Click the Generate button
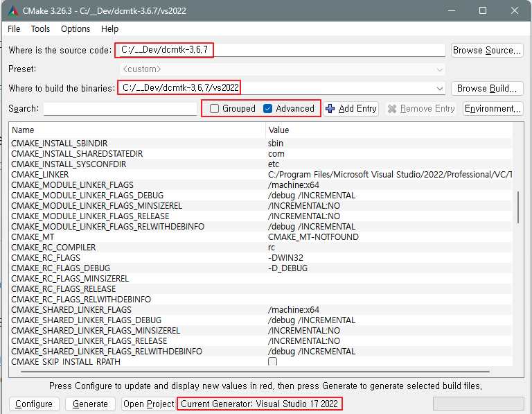Image resolution: width=532 pixels, height=414 pixels. coord(90,404)
